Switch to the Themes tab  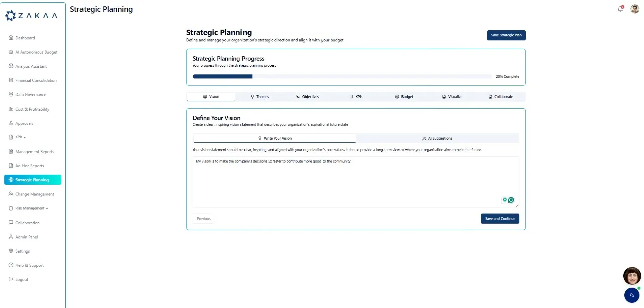[260, 97]
